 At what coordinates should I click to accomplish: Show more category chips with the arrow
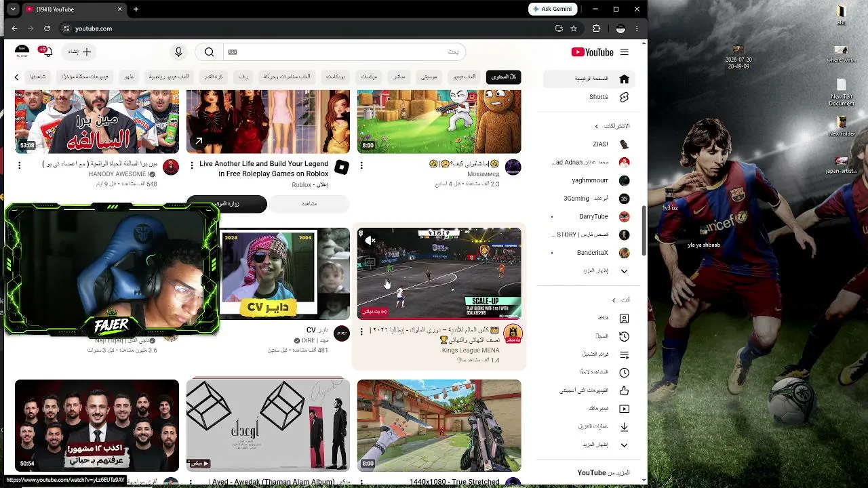pyautogui.click(x=16, y=77)
